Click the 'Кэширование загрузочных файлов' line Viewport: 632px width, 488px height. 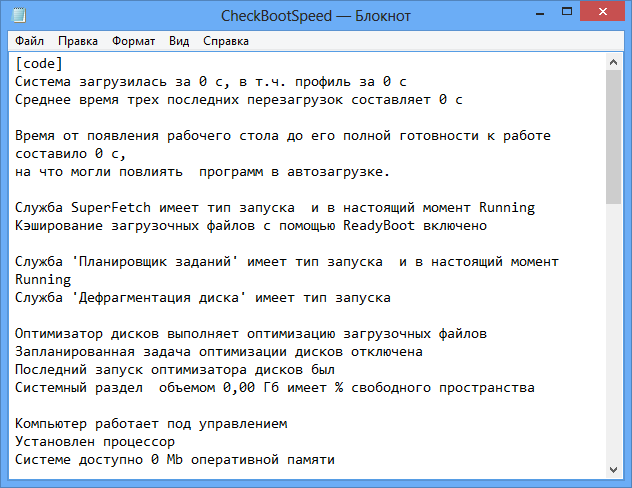(251, 226)
